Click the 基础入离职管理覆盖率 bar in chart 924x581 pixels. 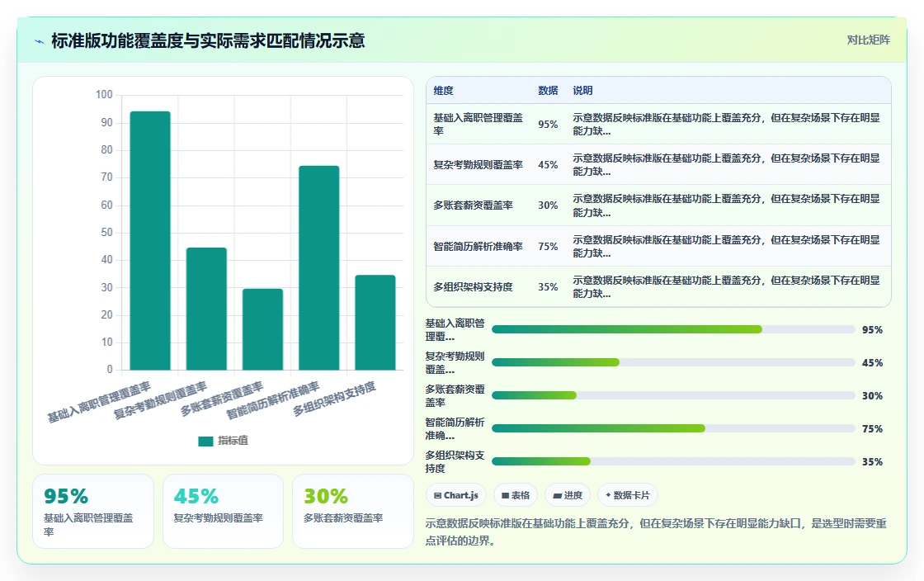coord(150,240)
